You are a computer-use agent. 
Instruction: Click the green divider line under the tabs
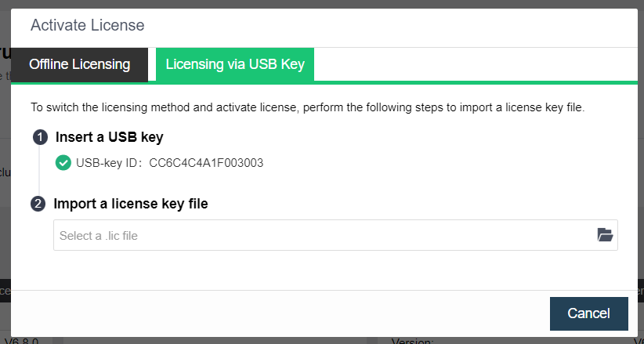[470, 82]
